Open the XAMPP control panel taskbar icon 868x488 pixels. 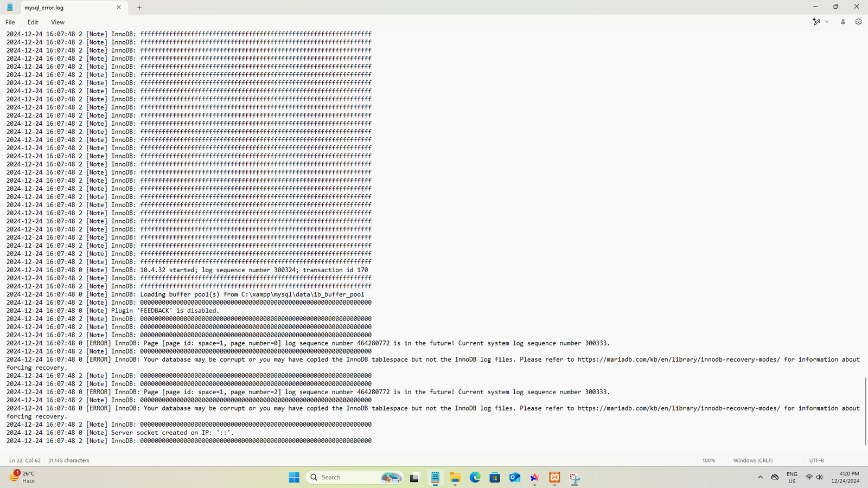click(554, 477)
